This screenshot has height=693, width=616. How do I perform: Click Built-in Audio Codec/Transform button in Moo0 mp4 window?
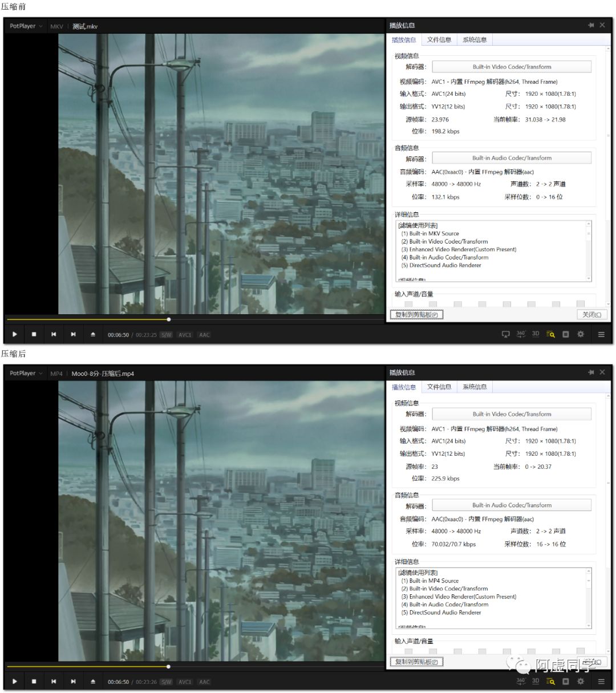point(512,505)
